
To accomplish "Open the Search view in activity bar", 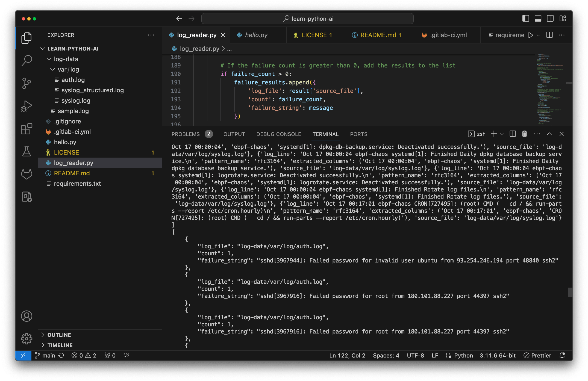I will [27, 60].
